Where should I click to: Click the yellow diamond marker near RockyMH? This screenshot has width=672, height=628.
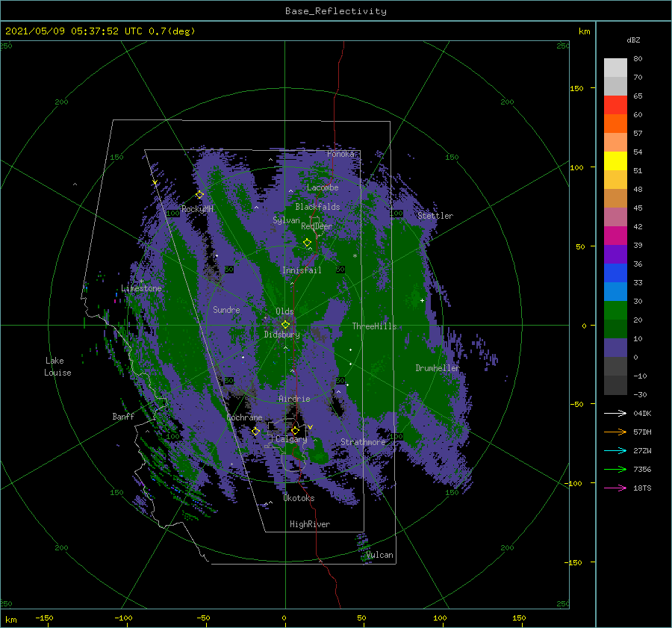199,195
